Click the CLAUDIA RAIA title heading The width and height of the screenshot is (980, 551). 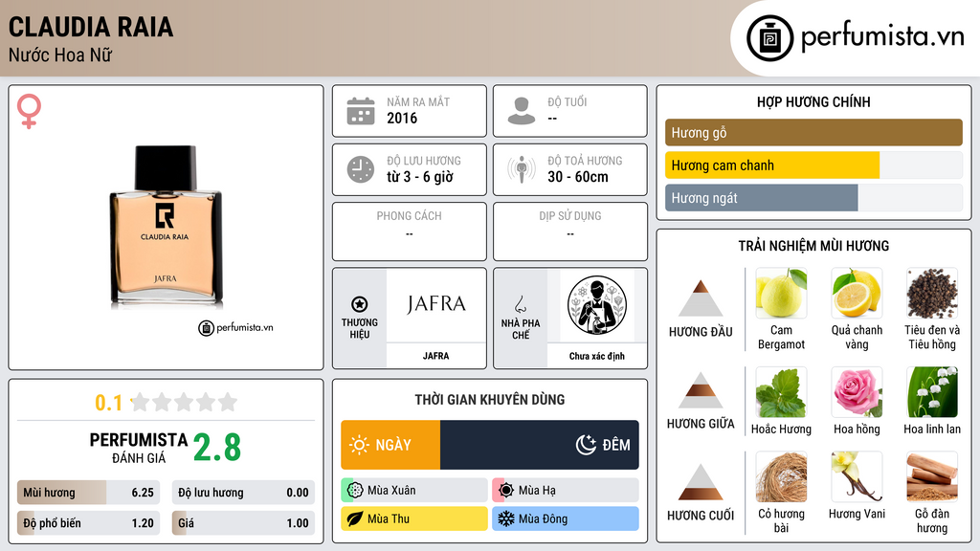(x=91, y=27)
